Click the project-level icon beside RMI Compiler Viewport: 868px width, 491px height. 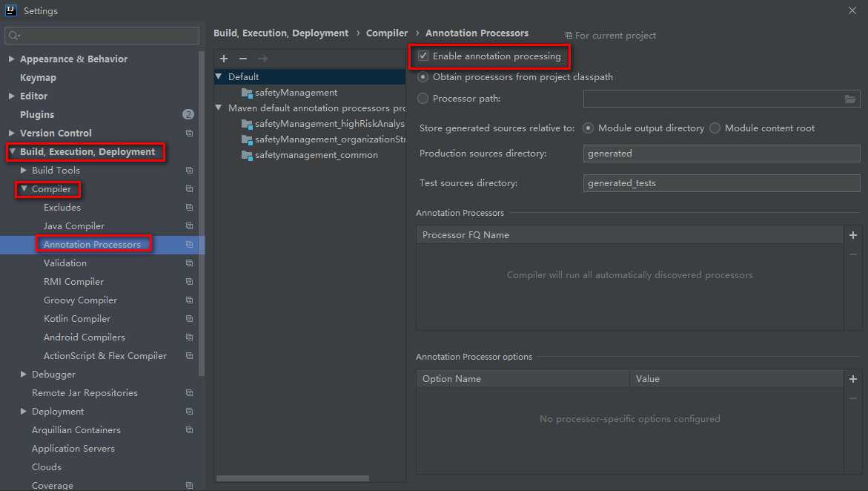[x=189, y=282]
